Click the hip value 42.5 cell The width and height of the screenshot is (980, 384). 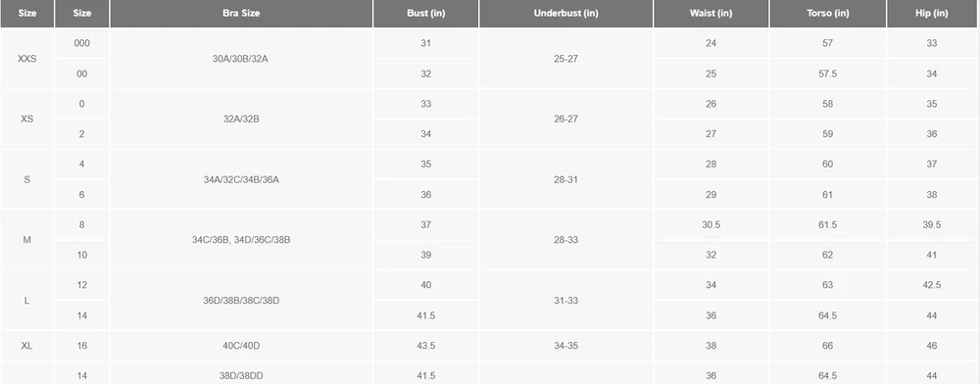(x=932, y=285)
